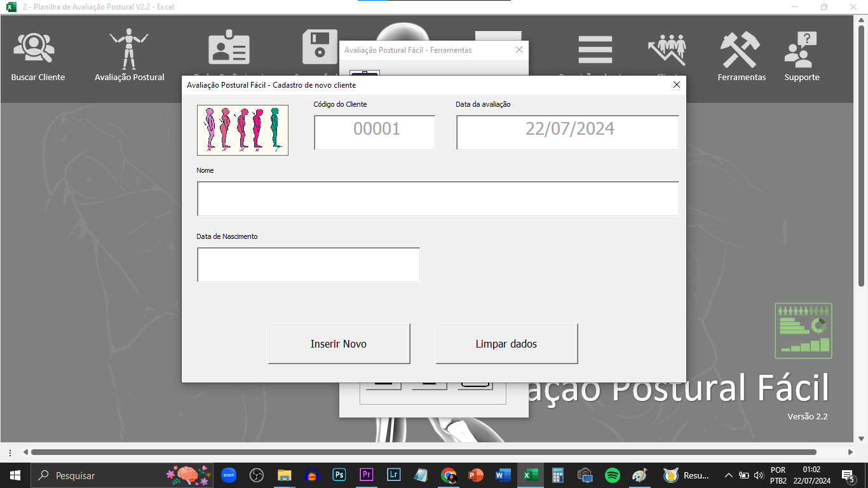The height and width of the screenshot is (488, 868).
Task: Click the people-with-chart clients icon
Action: (667, 48)
